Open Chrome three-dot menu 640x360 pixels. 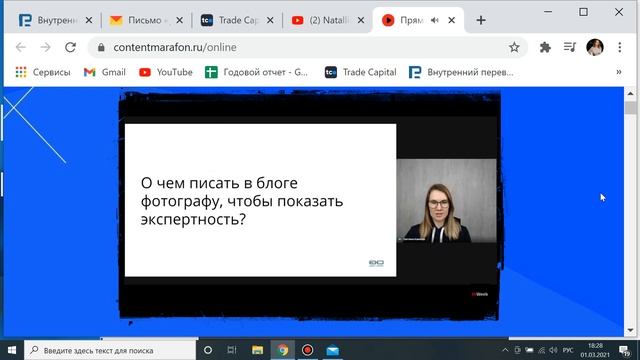pos(620,47)
